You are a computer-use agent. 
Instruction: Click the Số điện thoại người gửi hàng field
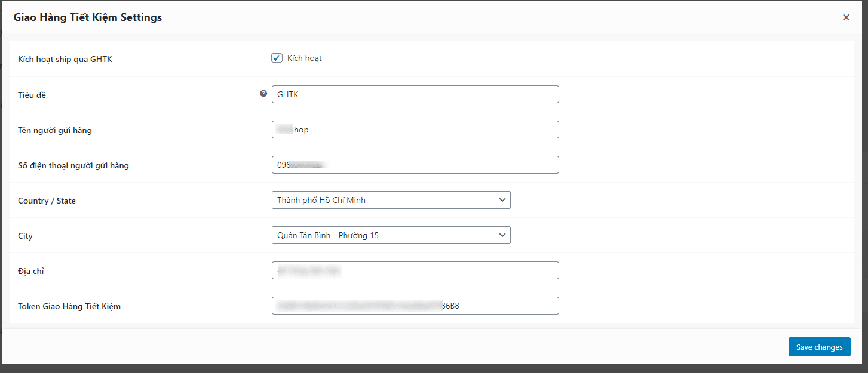tap(415, 165)
